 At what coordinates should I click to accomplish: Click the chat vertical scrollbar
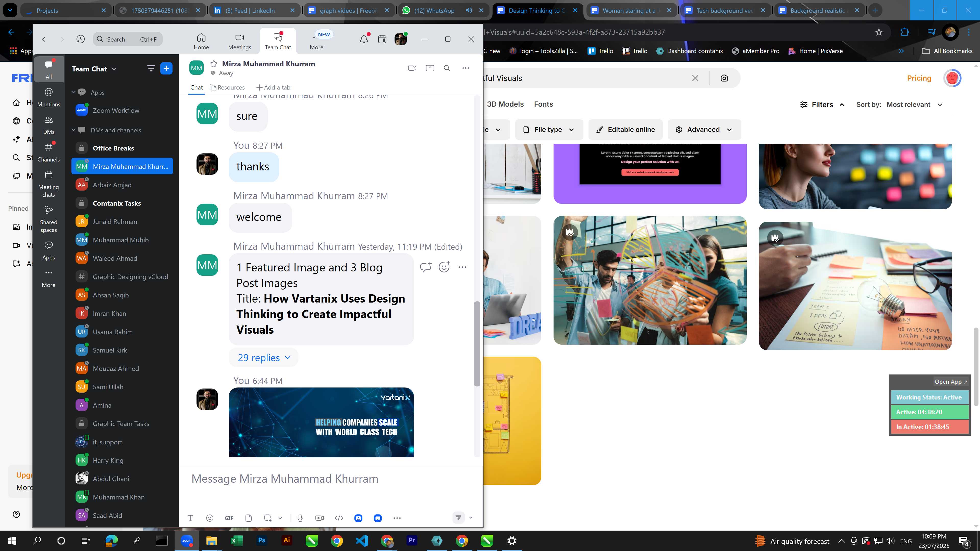click(477, 344)
